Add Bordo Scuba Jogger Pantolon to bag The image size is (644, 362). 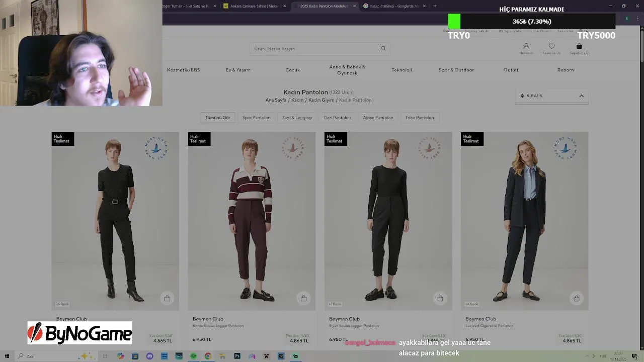(x=303, y=298)
